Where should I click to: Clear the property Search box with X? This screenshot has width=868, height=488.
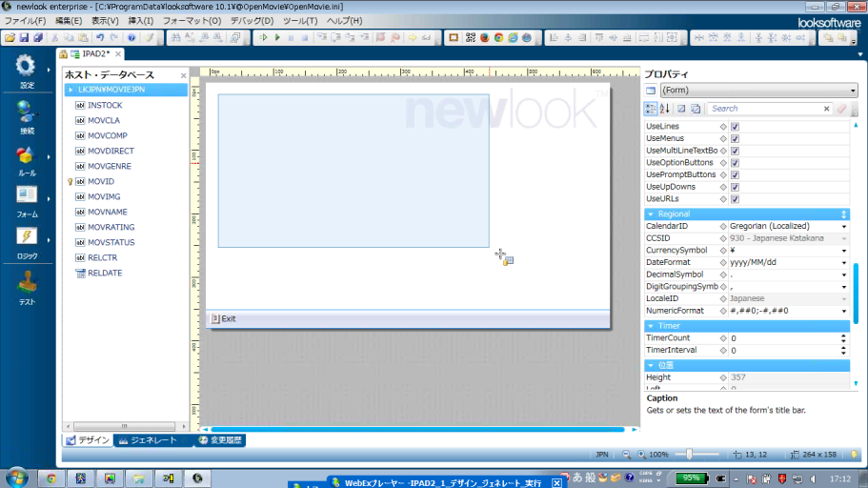tap(826, 109)
